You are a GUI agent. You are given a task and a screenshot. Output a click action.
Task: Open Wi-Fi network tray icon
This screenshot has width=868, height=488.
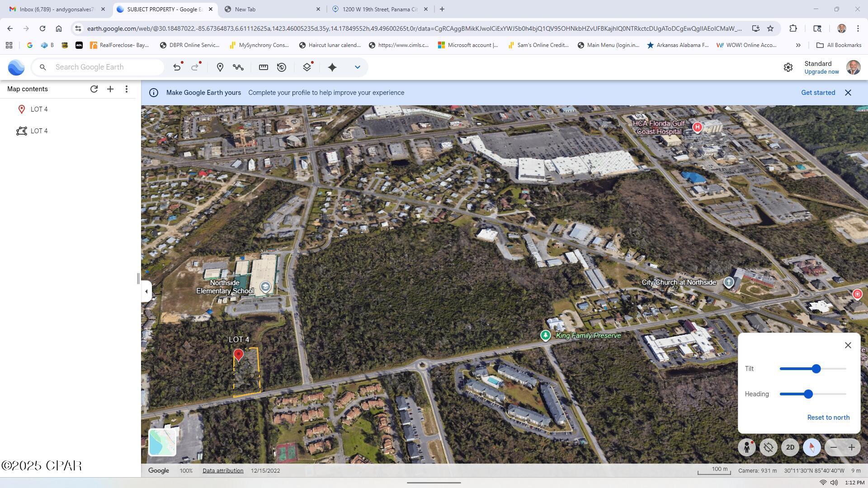click(x=823, y=483)
